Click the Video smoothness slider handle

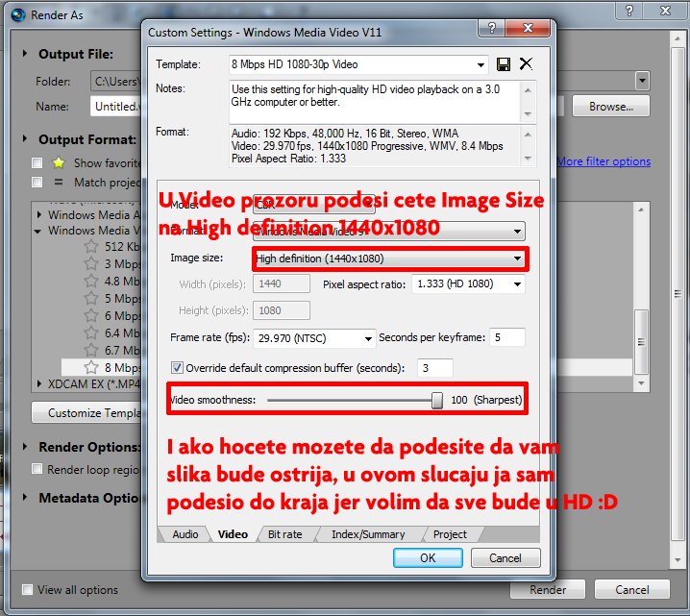437,400
